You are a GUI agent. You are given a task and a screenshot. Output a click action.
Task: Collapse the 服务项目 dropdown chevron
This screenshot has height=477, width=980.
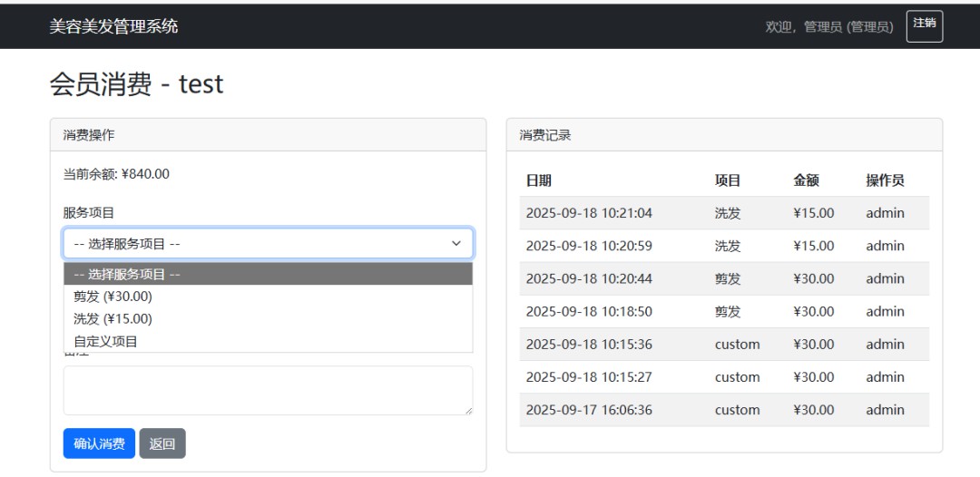[x=456, y=243]
